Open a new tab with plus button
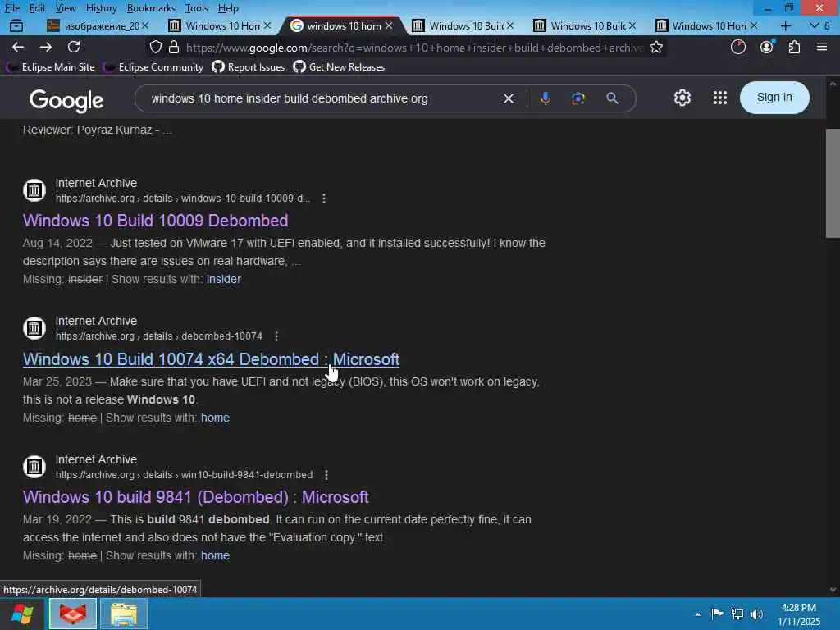Image resolution: width=840 pixels, height=630 pixels. 785,25
